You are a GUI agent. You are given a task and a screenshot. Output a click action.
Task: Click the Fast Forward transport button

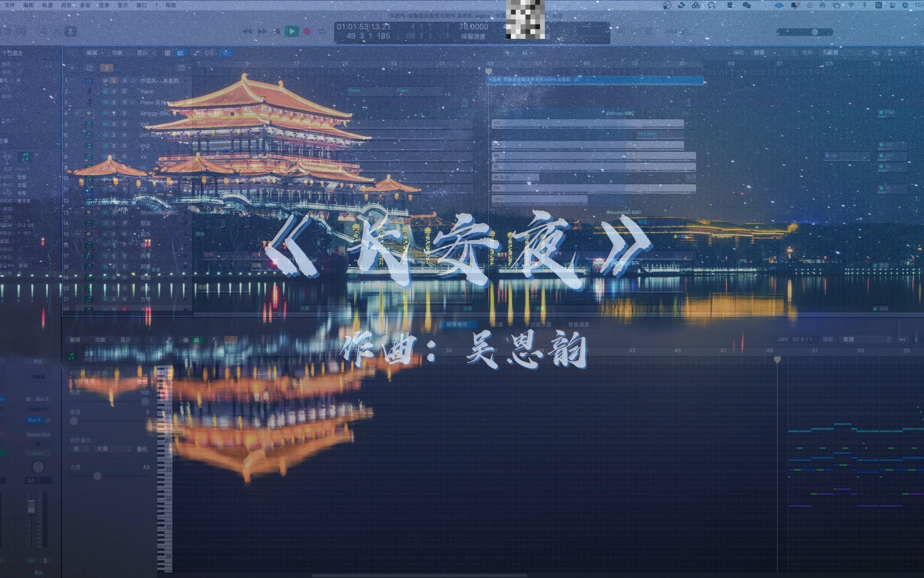[x=262, y=31]
